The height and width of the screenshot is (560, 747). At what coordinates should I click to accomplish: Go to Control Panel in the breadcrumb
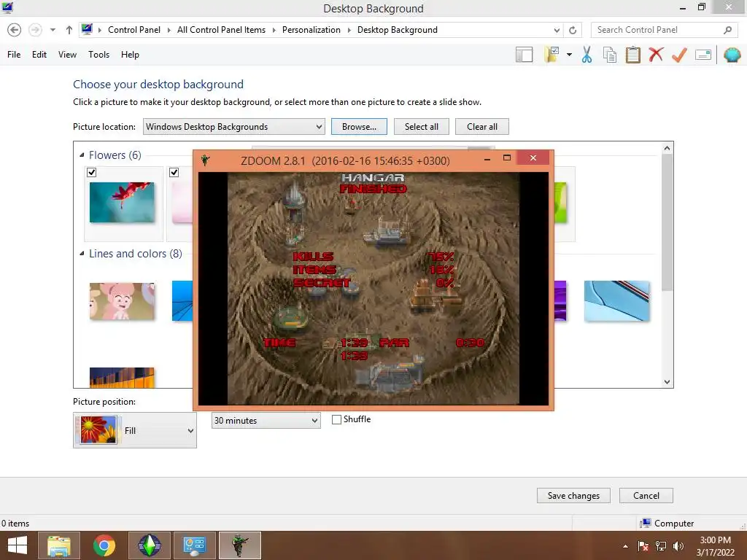(134, 30)
